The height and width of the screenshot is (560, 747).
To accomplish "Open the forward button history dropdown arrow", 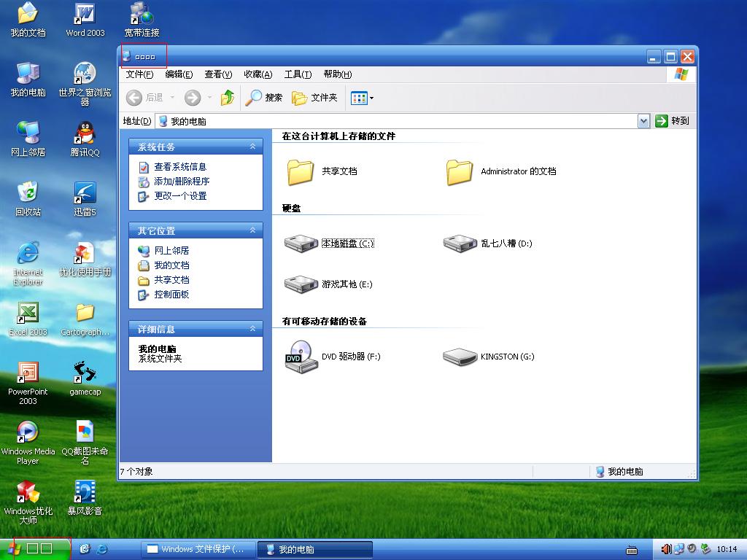I will tap(209, 98).
